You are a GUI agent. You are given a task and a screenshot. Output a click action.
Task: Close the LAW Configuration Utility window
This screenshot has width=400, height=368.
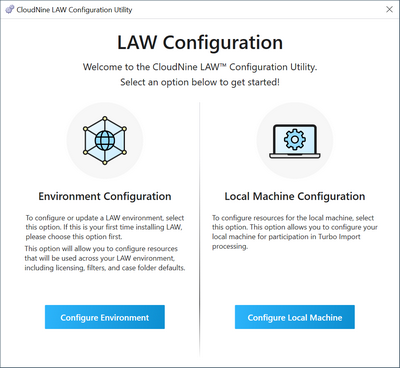(x=389, y=10)
